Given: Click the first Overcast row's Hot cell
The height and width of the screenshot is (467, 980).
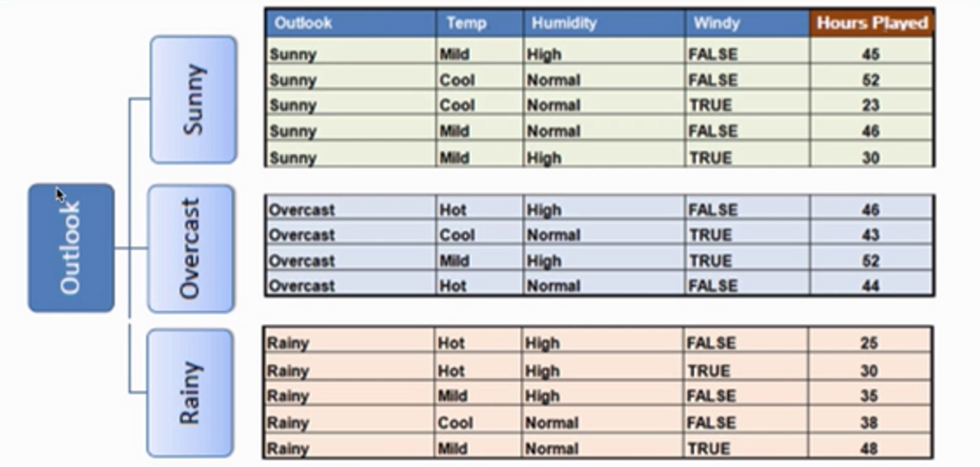Looking at the screenshot, I should [x=453, y=210].
